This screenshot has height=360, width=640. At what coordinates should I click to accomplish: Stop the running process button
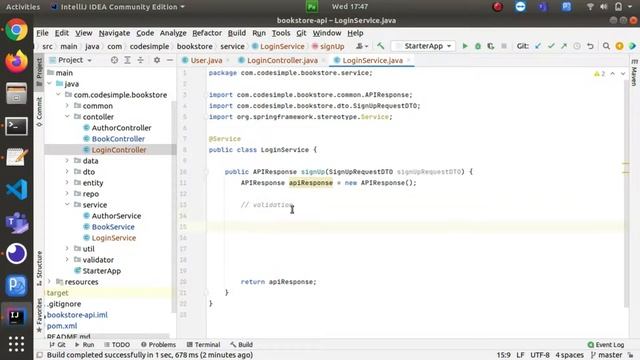point(504,46)
